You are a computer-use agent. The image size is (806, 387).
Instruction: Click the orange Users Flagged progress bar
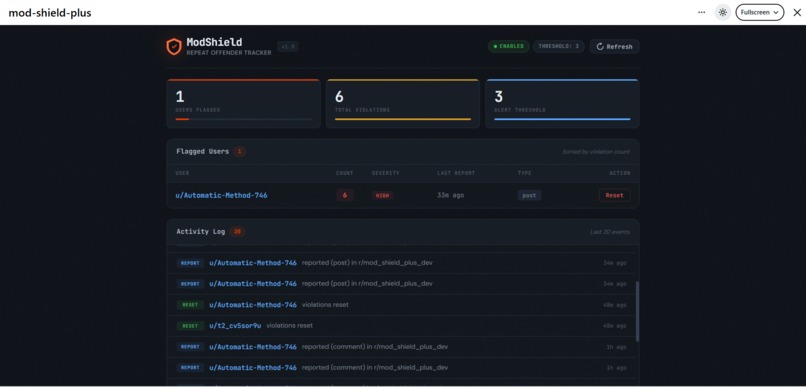(x=244, y=119)
